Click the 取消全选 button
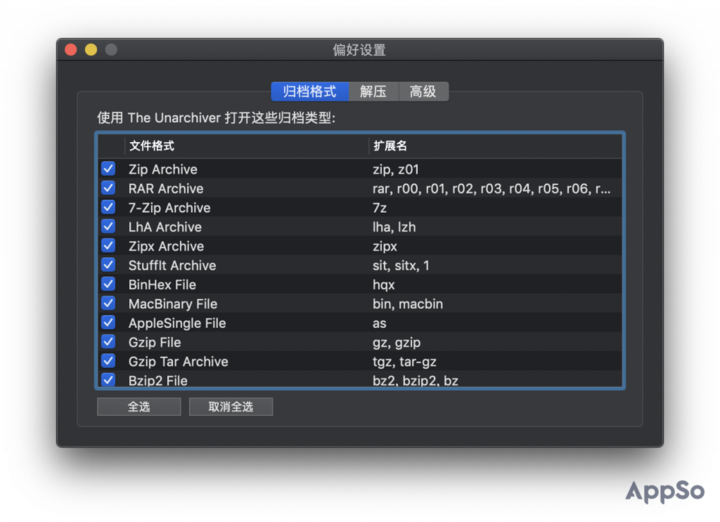Image resolution: width=720 pixels, height=522 pixels. coord(231,407)
